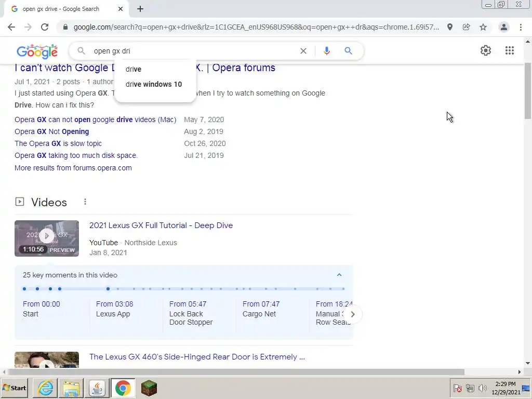The image size is (532, 399).
Task: Bookmark this page with star icon
Action: pyautogui.click(x=483, y=27)
